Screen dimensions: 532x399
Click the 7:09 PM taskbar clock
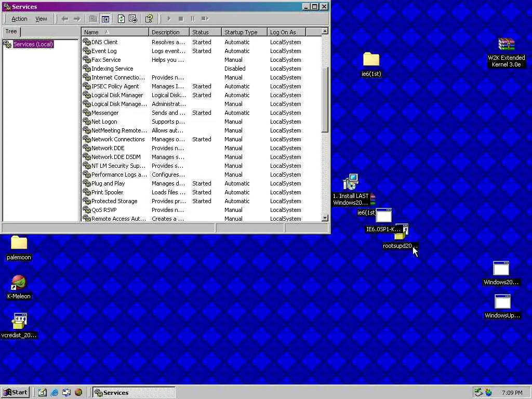pyautogui.click(x=512, y=393)
